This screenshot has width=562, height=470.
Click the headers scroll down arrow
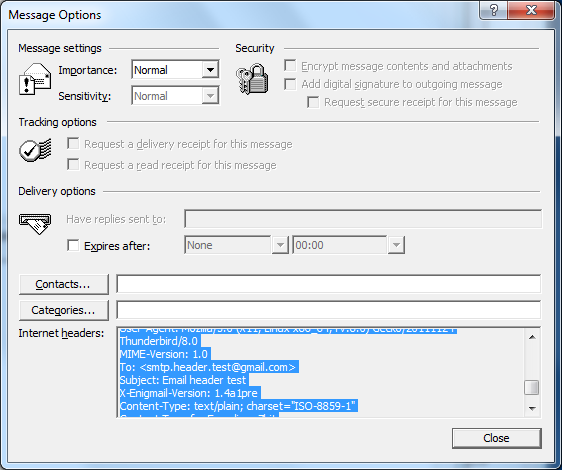point(532,409)
